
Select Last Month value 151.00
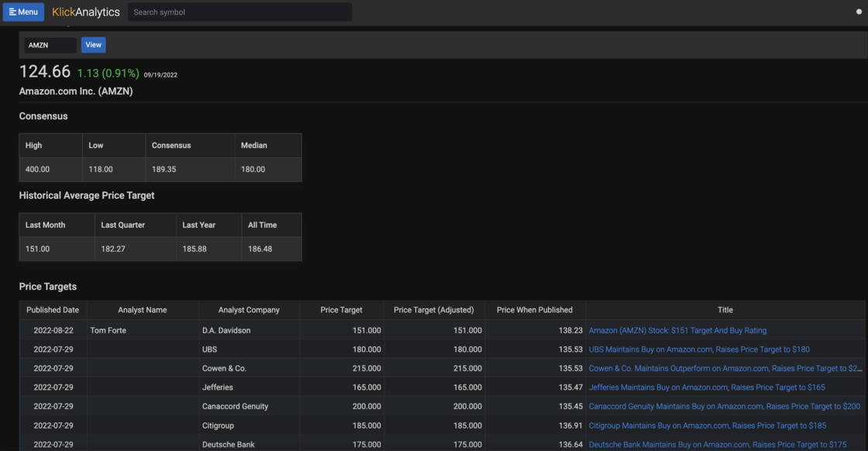coord(38,249)
